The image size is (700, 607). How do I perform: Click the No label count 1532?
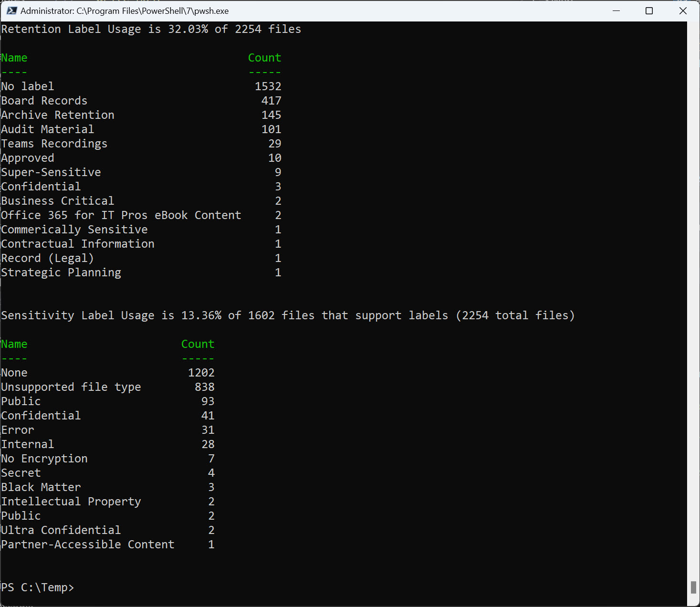tap(268, 86)
